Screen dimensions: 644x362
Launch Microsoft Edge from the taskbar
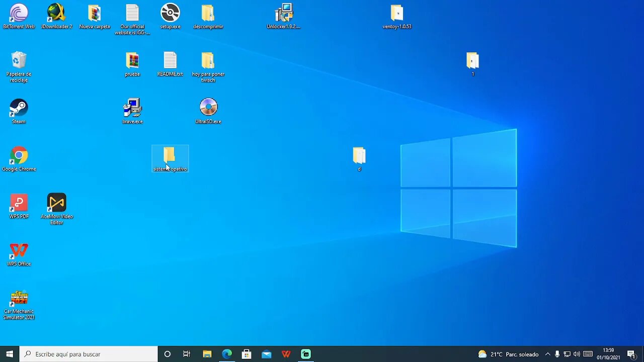point(226,354)
